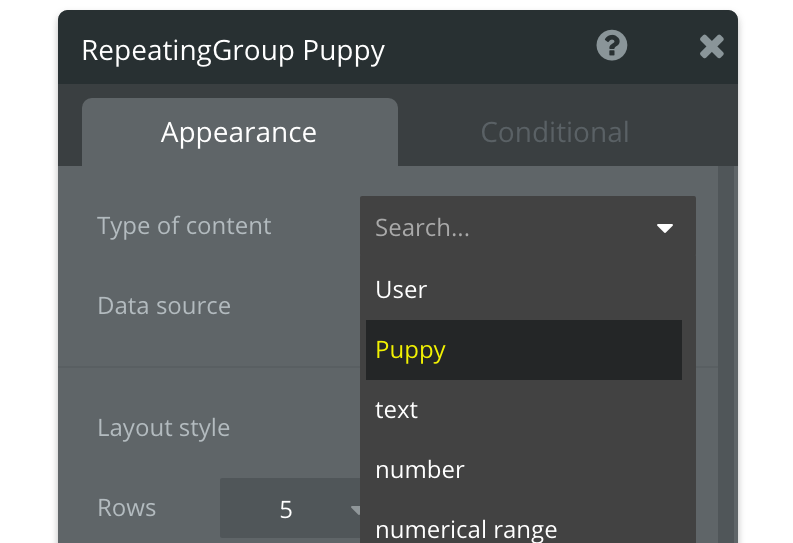The width and height of the screenshot is (793, 543).
Task: Click the Type of content label
Action: click(x=184, y=226)
